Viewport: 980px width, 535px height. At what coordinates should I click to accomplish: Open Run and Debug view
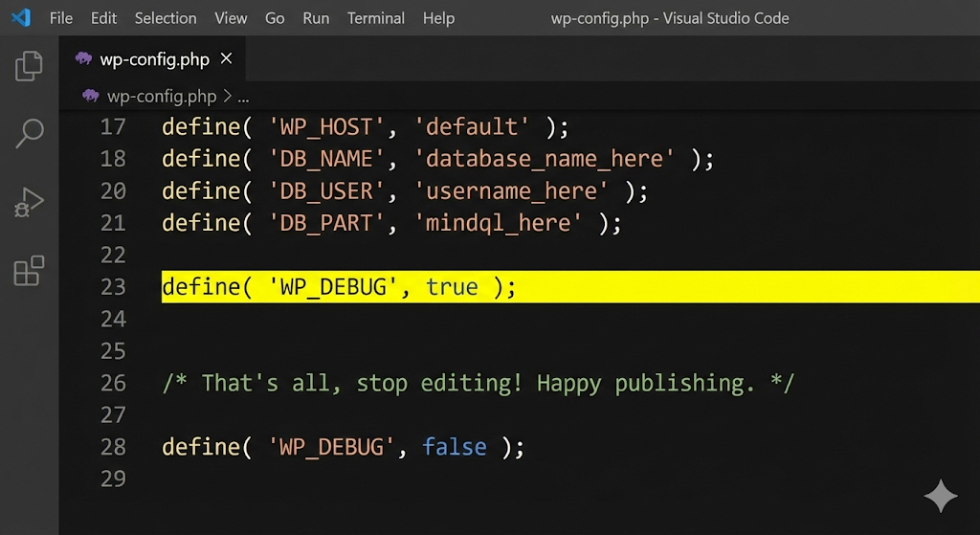coord(29,202)
